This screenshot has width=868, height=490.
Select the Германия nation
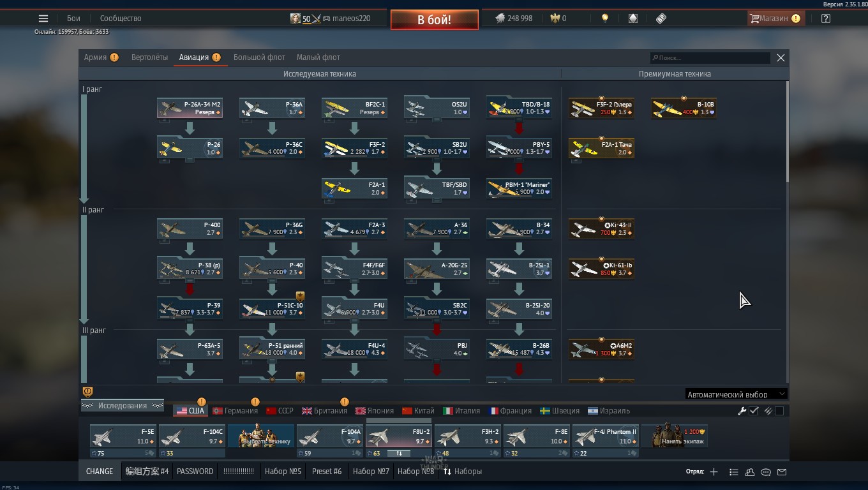(235, 411)
